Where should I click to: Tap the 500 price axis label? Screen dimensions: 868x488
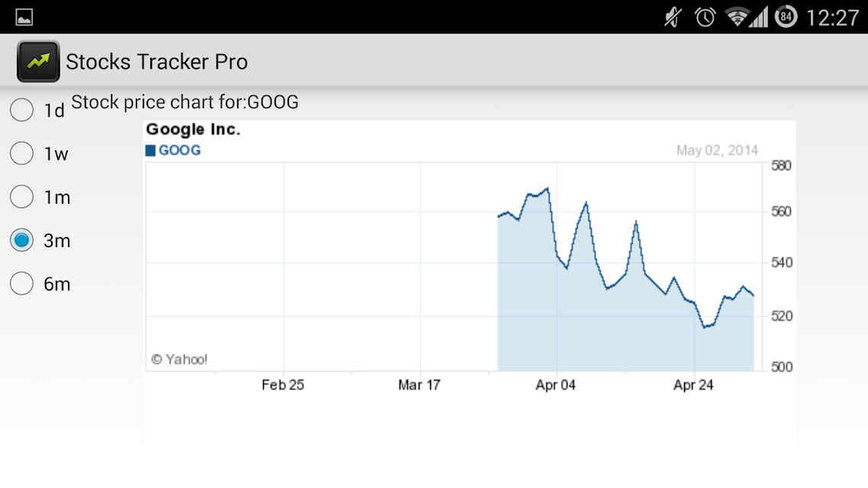click(x=782, y=367)
